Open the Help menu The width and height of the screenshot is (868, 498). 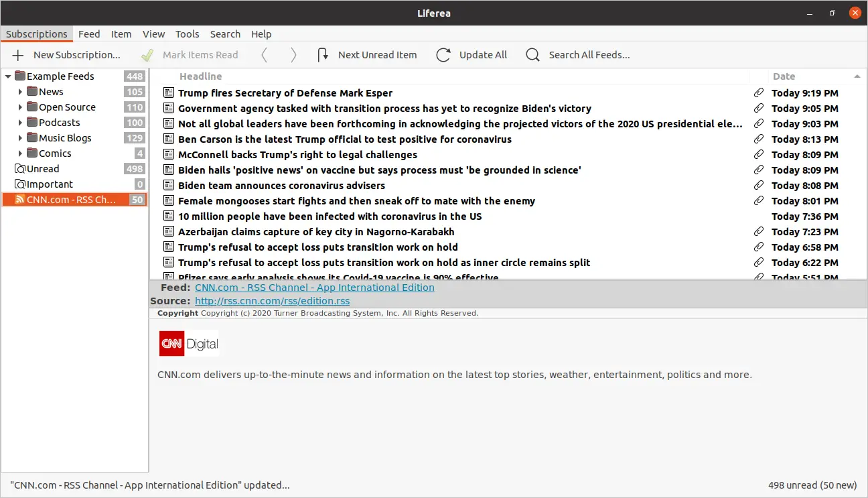coord(261,34)
